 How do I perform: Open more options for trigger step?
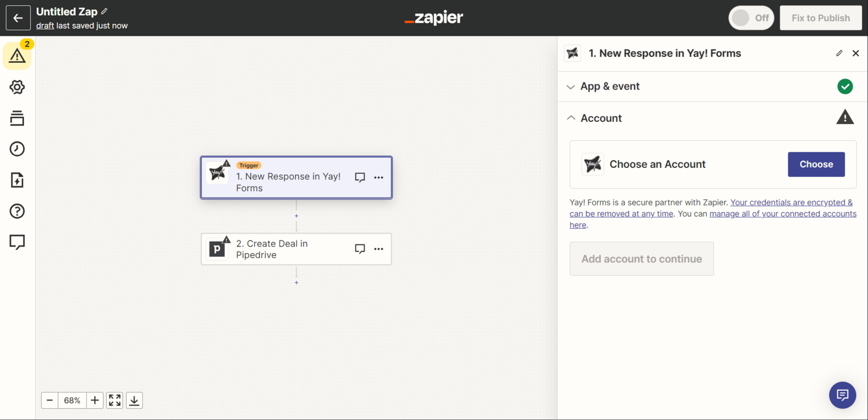click(x=379, y=178)
